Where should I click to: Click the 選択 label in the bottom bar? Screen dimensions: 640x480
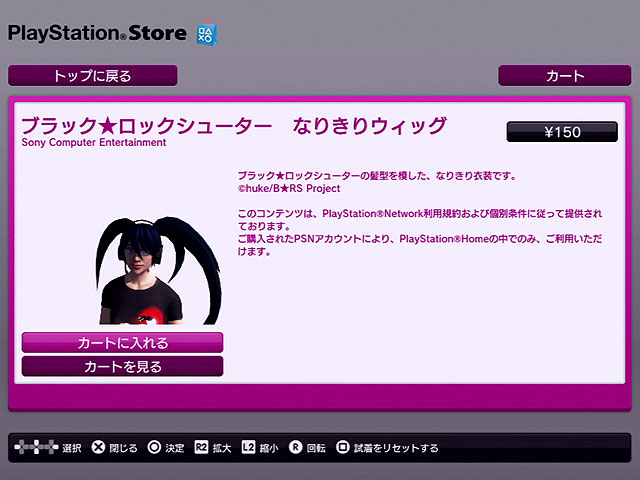pos(72,448)
